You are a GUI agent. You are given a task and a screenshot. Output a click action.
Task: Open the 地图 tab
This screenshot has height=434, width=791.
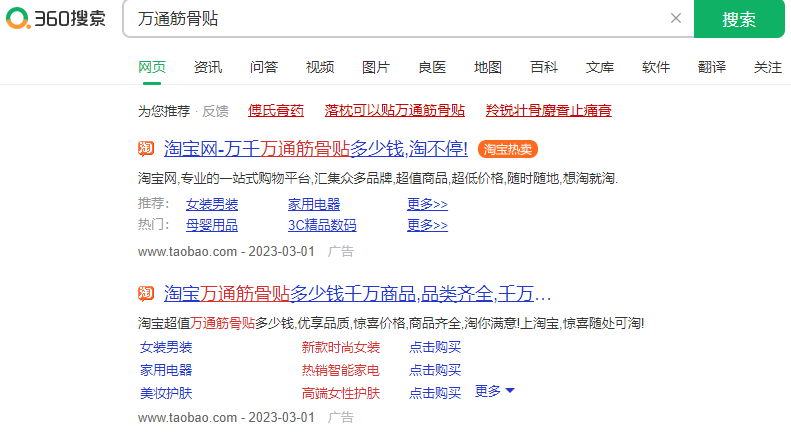[488, 67]
